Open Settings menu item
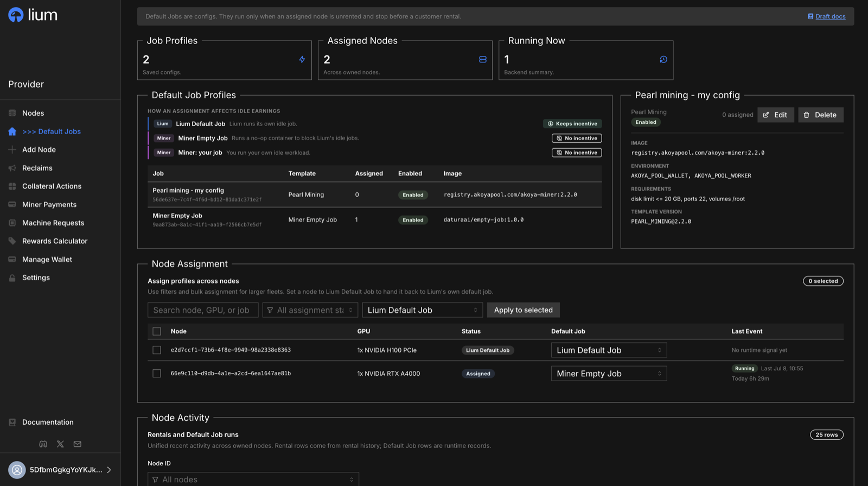868x486 pixels. [36, 277]
